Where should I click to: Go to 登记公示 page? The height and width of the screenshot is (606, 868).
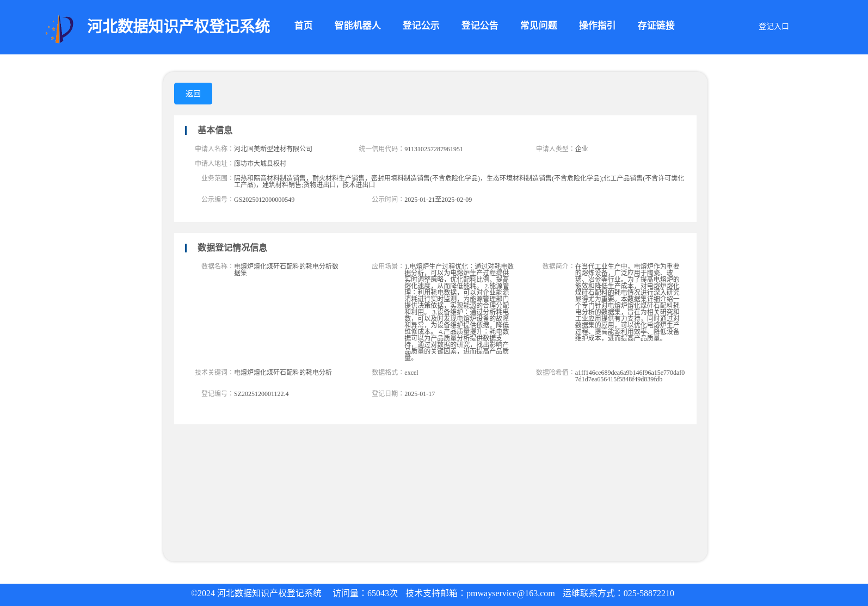point(421,26)
